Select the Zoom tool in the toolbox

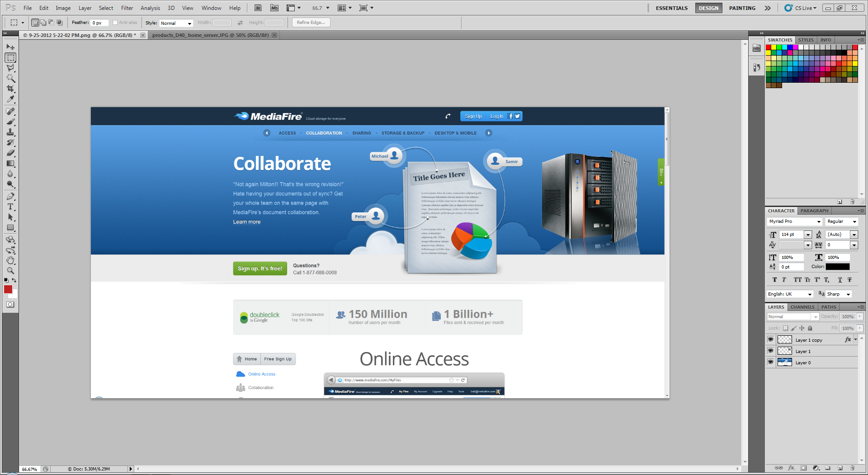click(x=10, y=271)
